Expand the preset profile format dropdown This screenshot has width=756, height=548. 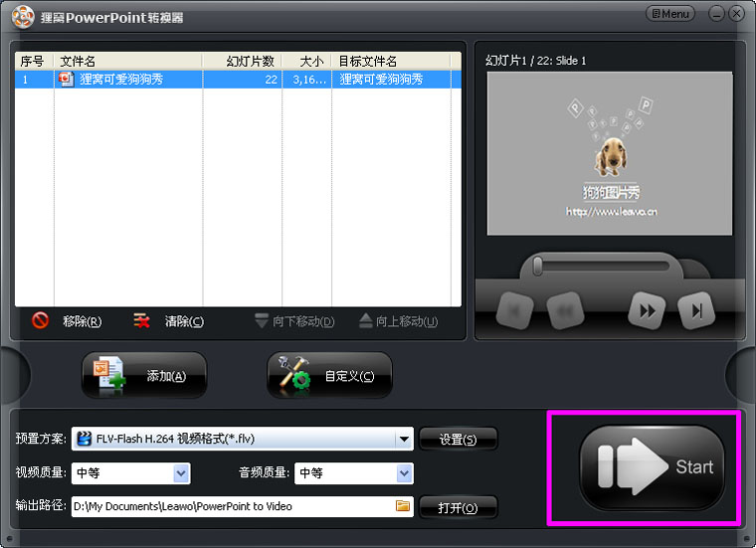tap(404, 439)
